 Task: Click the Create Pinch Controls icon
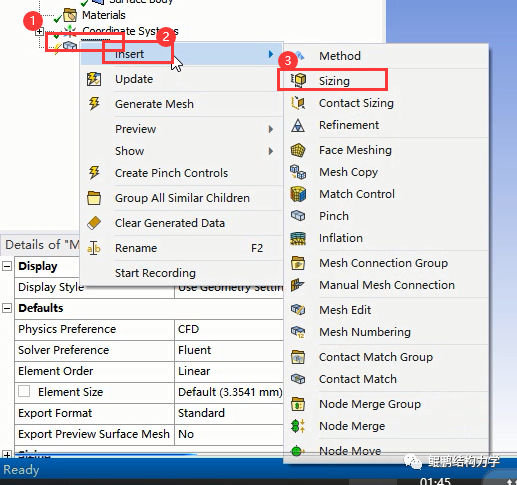(x=94, y=173)
